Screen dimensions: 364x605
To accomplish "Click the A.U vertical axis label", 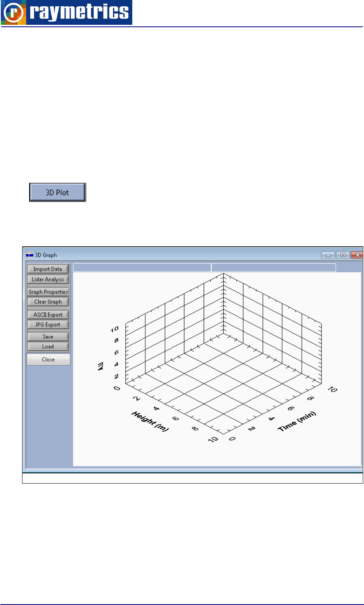I will tap(101, 366).
